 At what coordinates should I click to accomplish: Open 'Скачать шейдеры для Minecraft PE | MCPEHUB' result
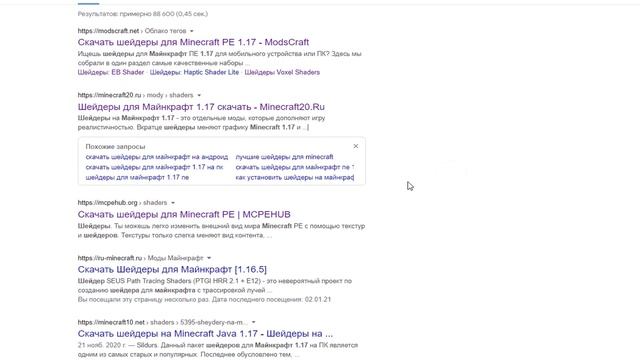click(184, 214)
